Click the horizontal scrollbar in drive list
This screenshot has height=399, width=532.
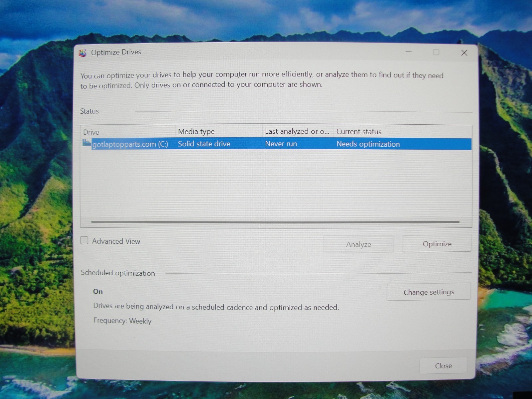(x=275, y=222)
